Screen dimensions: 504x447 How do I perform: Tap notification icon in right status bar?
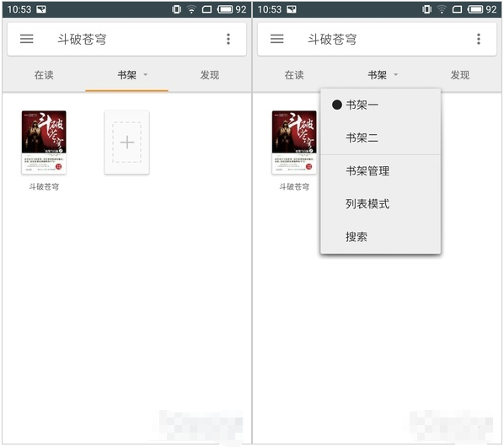(292, 9)
